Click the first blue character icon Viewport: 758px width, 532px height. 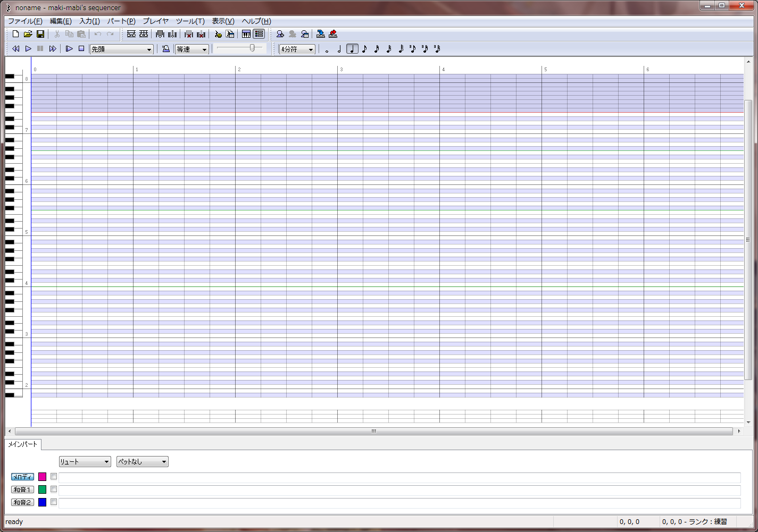point(280,34)
